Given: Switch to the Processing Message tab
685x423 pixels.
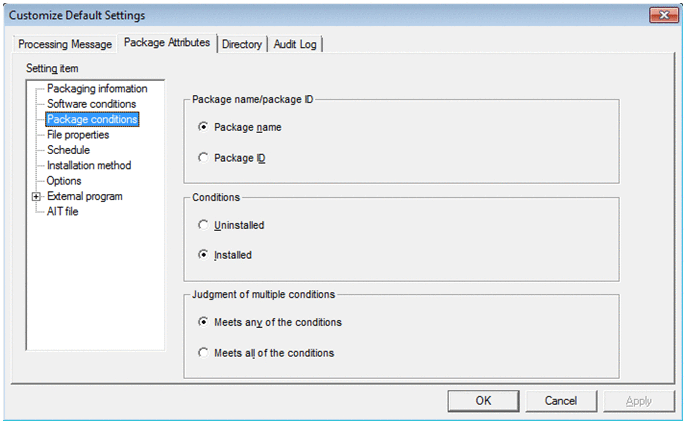Looking at the screenshot, I should (x=65, y=44).
